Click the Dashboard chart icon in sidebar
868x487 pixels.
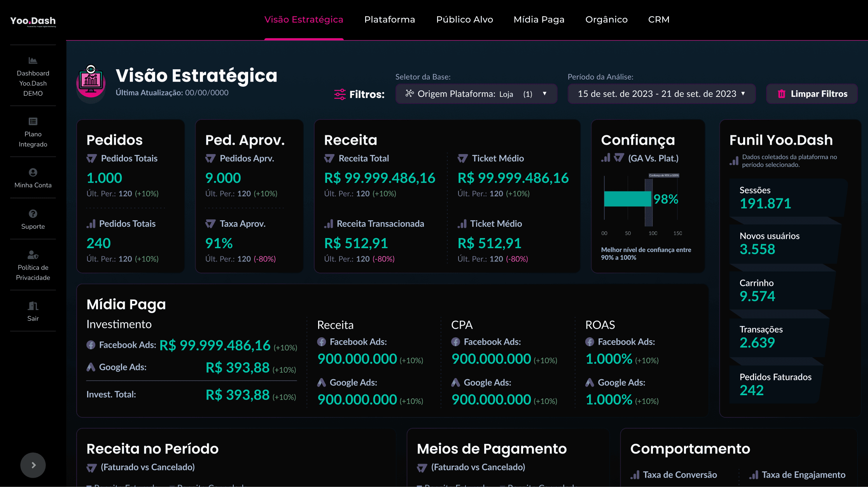(x=33, y=60)
